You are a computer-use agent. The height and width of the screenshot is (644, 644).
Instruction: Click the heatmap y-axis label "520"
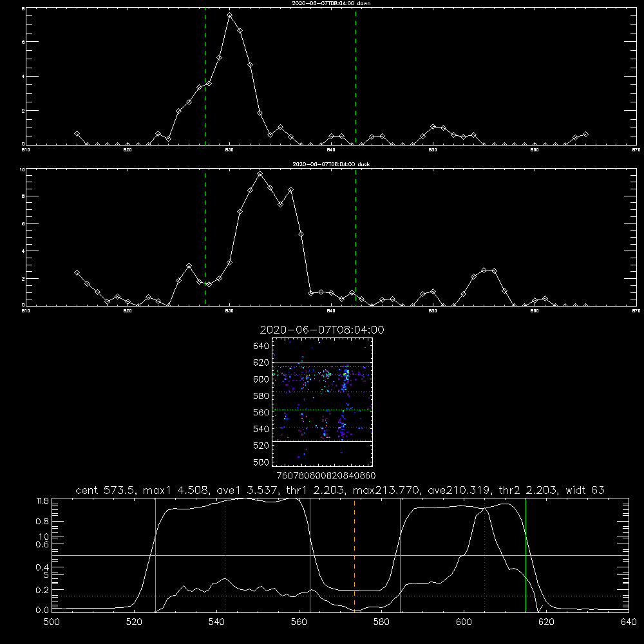click(x=261, y=446)
